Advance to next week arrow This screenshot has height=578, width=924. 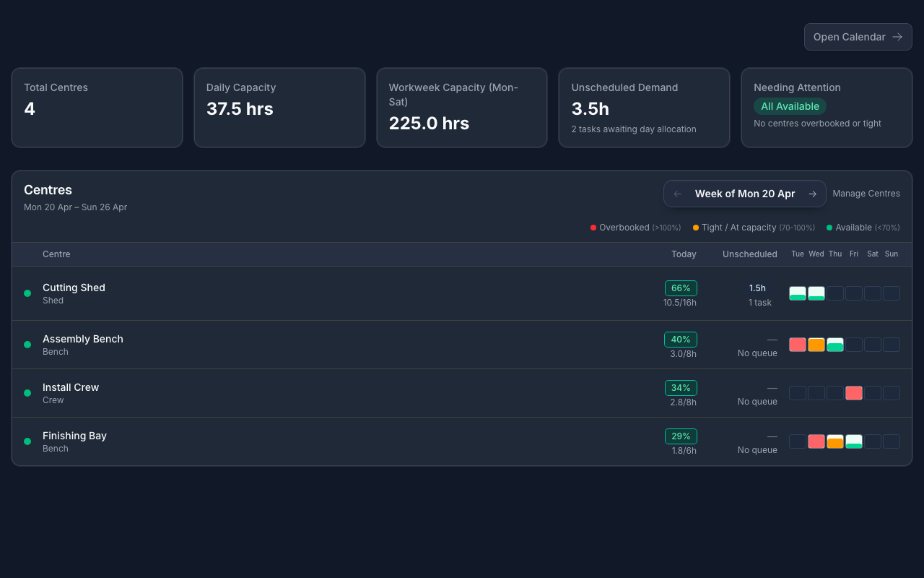812,194
